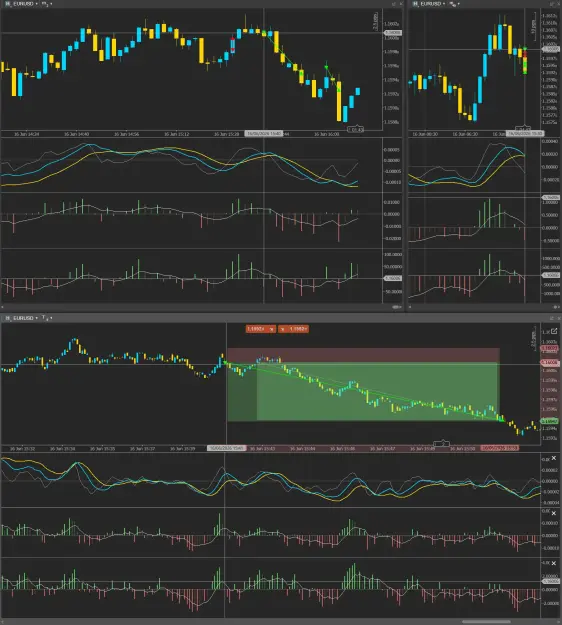Close the right orange price label on bottom chart
The height and width of the screenshot is (625, 562).
point(283,329)
